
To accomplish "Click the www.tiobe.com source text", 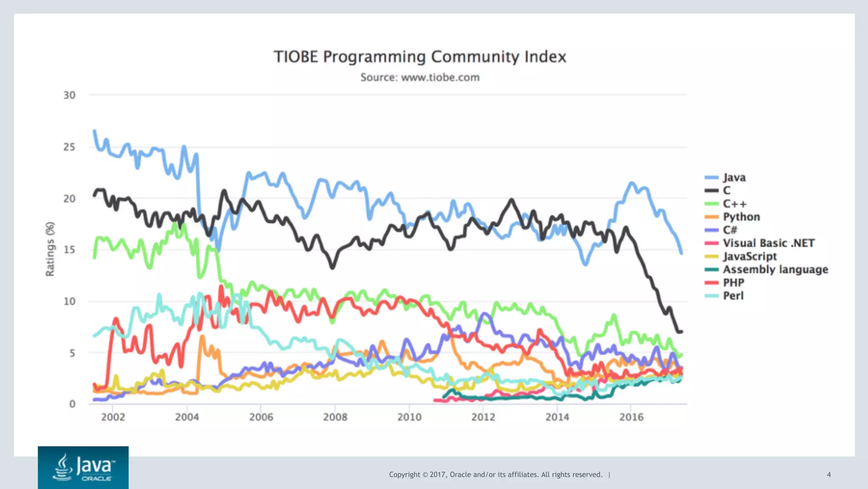I will [x=440, y=78].
